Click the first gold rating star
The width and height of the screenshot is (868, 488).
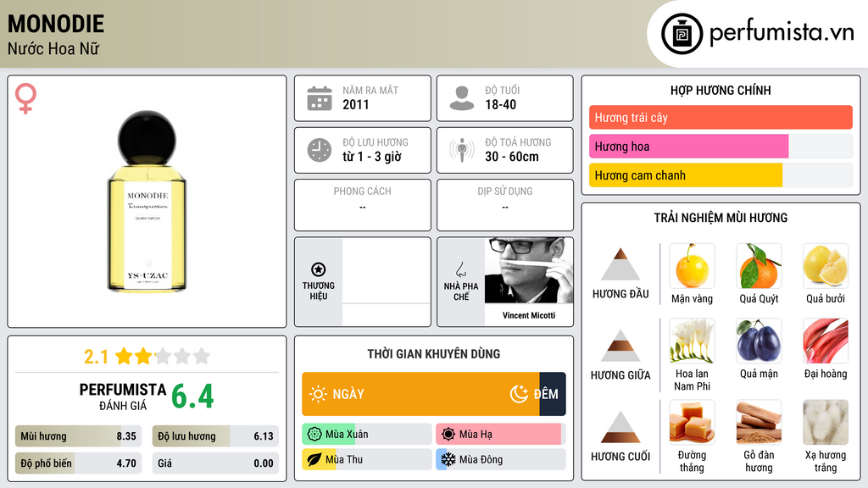[x=124, y=356]
